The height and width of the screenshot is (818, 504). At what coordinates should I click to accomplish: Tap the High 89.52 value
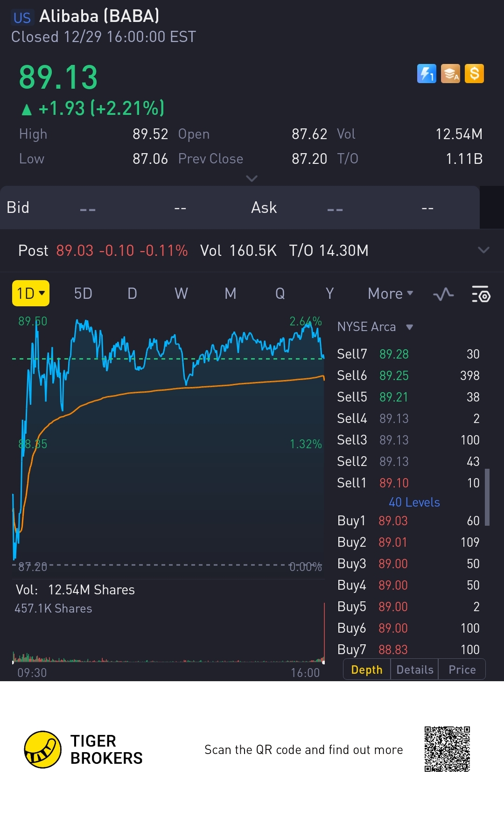[150, 134]
